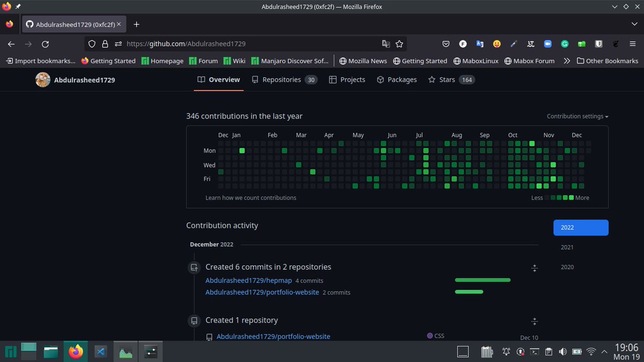Open the Other Bookmarks folder
Image resolution: width=644 pixels, height=362 pixels.
(607, 61)
